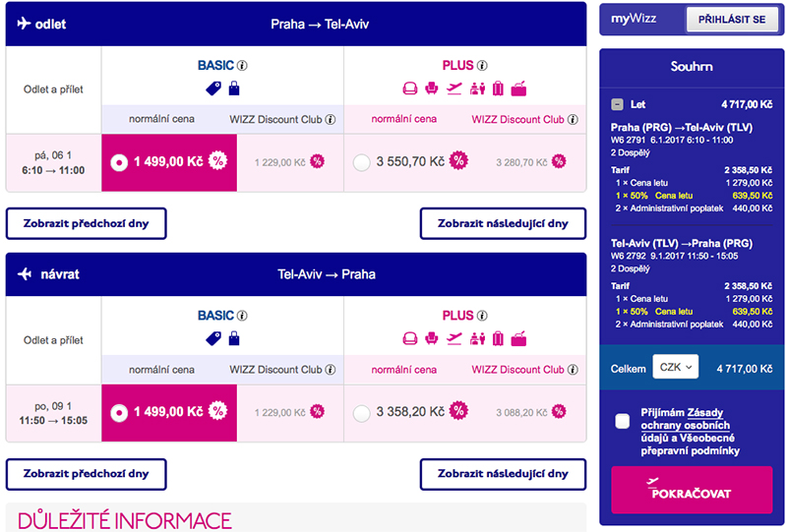Image resolution: width=787 pixels, height=532 pixels.
Task: Show previous days for the departure flight
Action: (x=86, y=223)
